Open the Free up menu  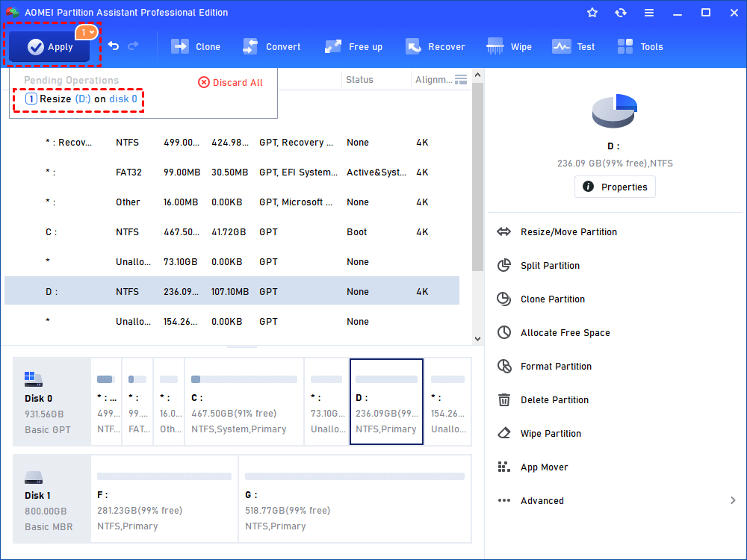click(x=353, y=46)
